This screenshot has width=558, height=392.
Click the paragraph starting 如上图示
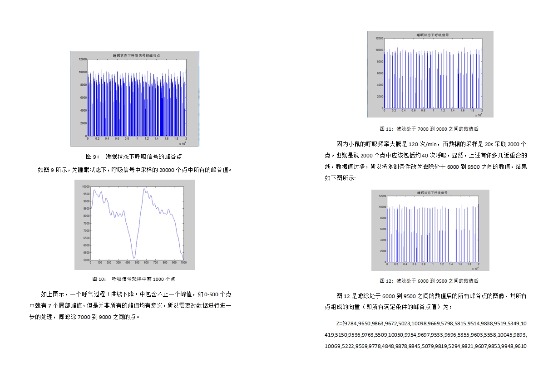131,305
